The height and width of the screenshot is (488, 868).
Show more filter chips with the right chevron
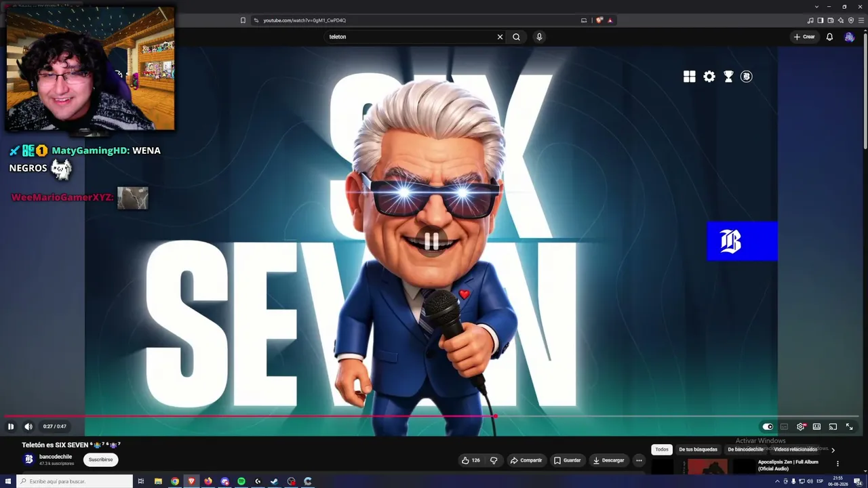[x=833, y=449]
